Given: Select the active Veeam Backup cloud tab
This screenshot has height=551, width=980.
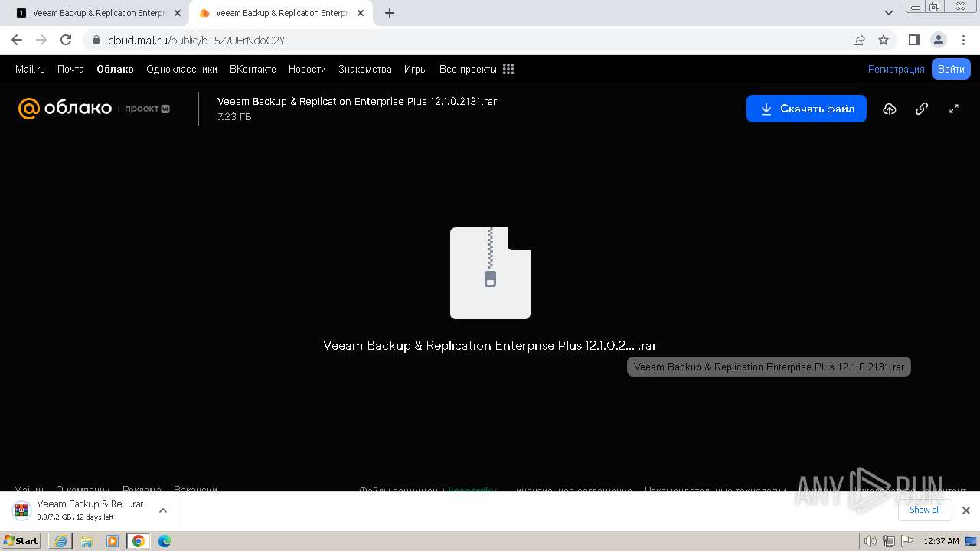Looking at the screenshot, I should (x=281, y=13).
